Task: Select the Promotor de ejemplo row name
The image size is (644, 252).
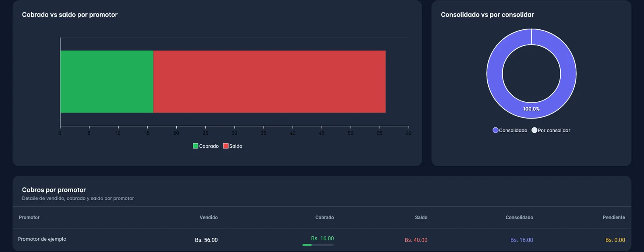Action: [42, 239]
